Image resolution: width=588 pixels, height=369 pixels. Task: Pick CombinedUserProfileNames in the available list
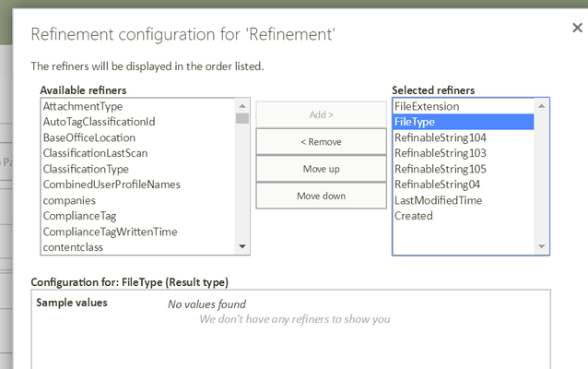click(138, 184)
